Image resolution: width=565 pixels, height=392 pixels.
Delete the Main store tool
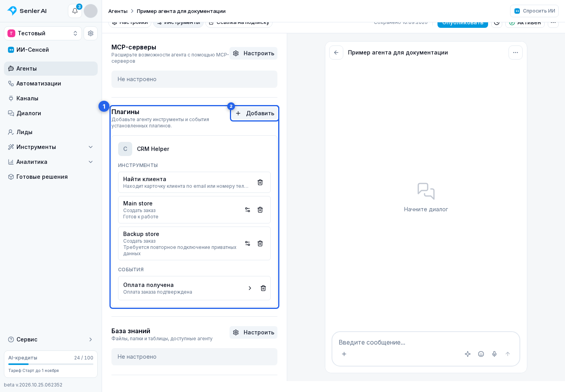[x=260, y=210]
